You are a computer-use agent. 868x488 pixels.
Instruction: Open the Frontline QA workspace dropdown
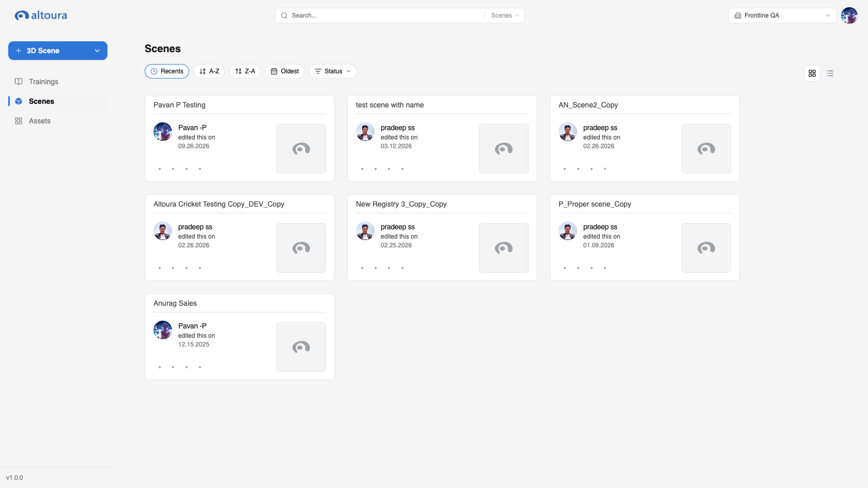click(782, 15)
